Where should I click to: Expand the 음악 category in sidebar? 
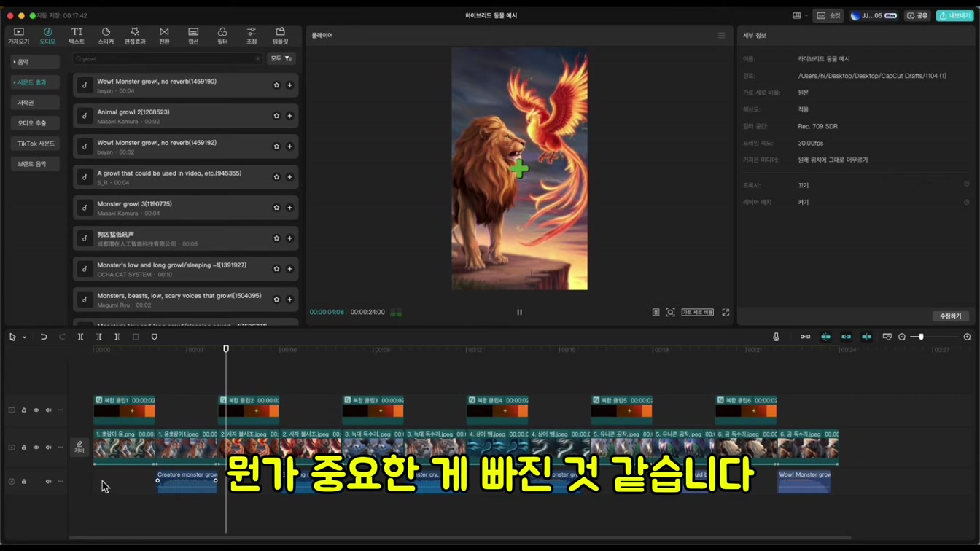[x=34, y=62]
